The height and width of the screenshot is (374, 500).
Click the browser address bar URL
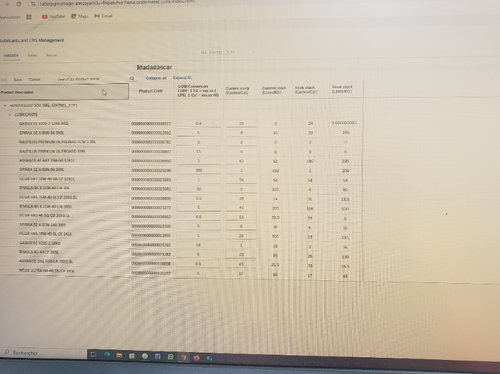point(117,3)
